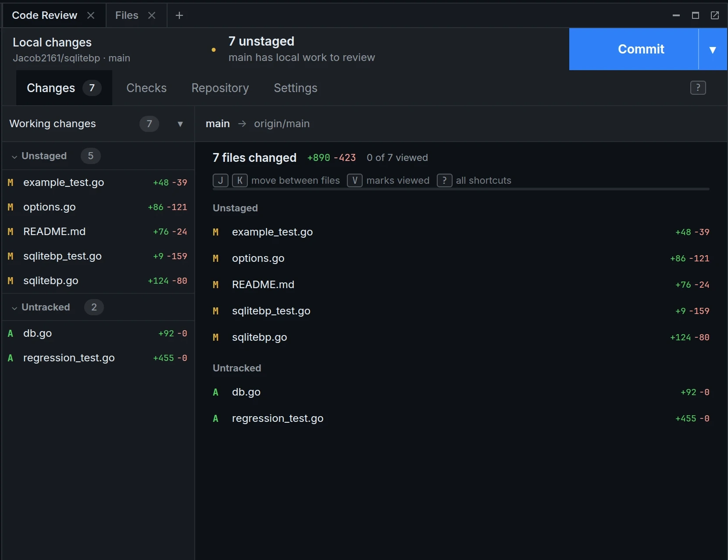Minimize the panel with the dash icon
728x560 pixels.
676,15
